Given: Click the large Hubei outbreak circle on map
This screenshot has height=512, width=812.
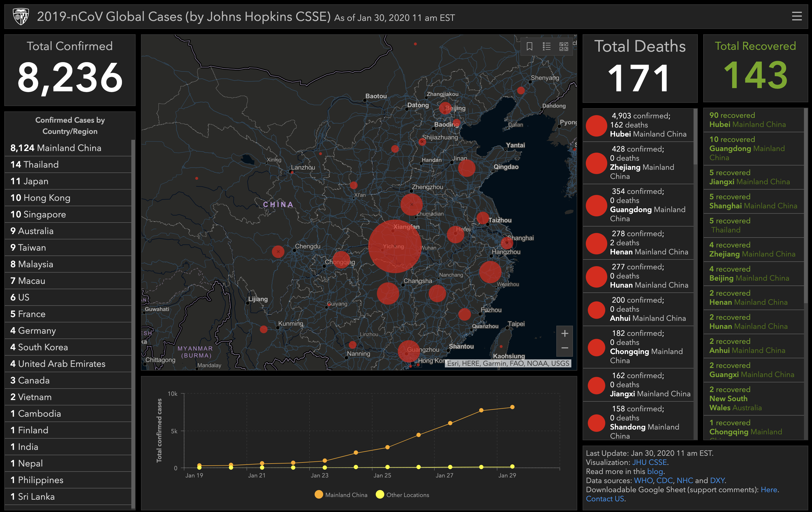Looking at the screenshot, I should click(395, 246).
